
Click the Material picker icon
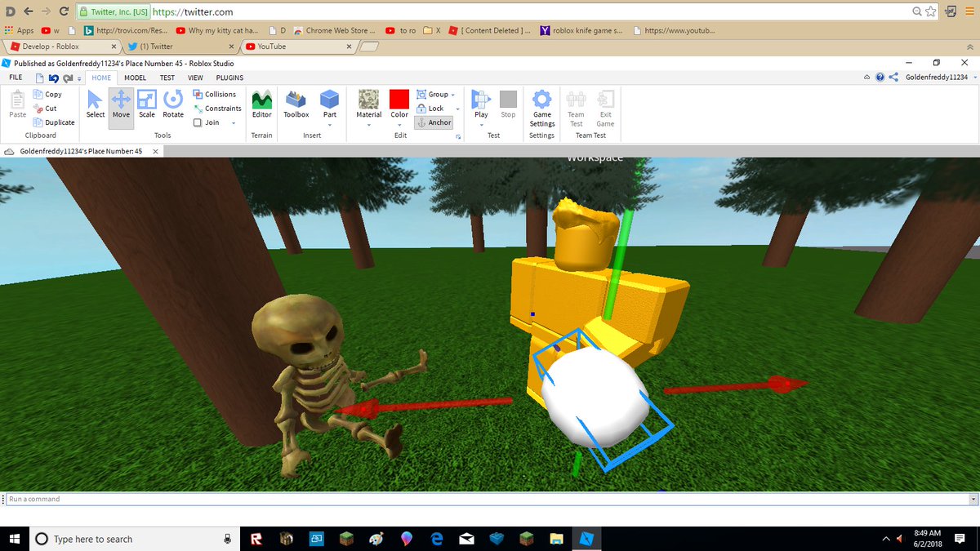pos(368,99)
